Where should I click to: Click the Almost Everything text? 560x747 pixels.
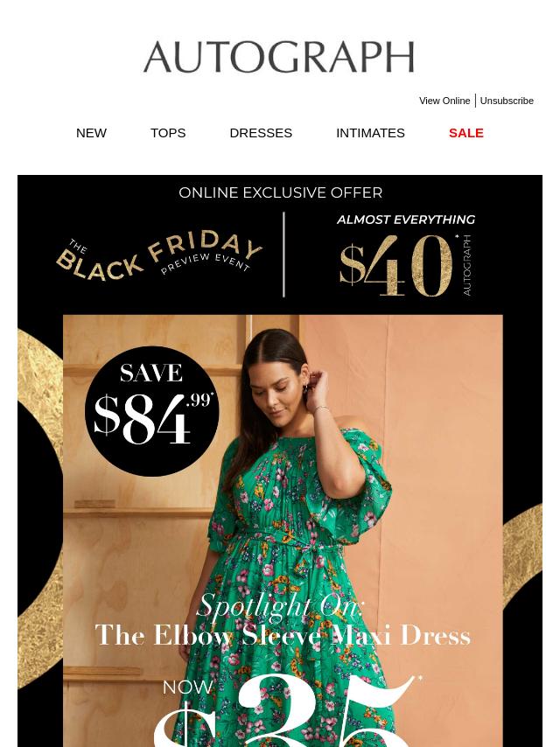coord(406,220)
